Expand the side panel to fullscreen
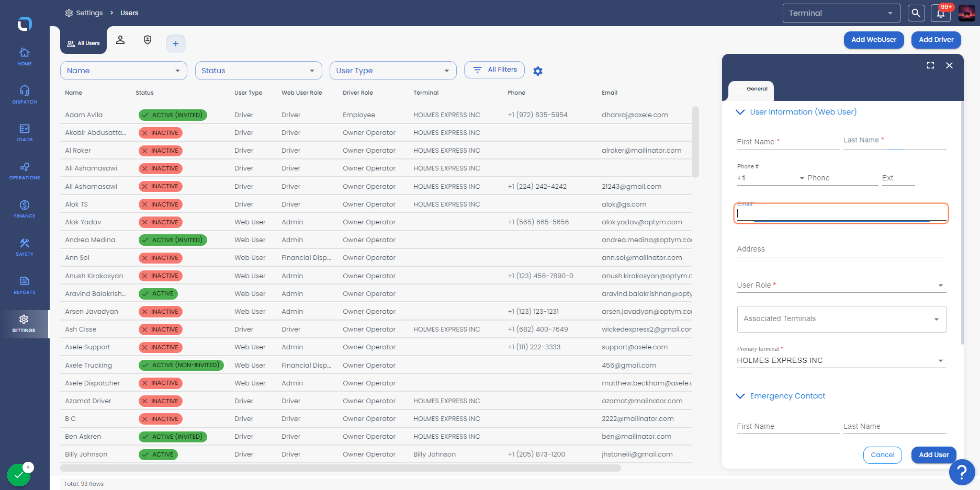 click(930, 65)
